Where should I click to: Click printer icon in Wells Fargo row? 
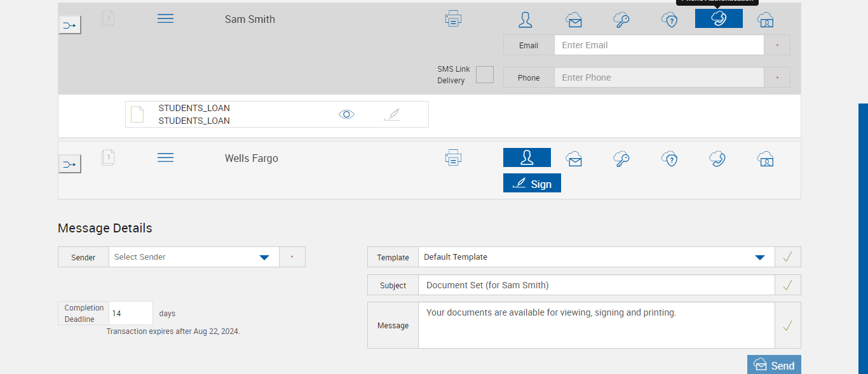pyautogui.click(x=453, y=157)
